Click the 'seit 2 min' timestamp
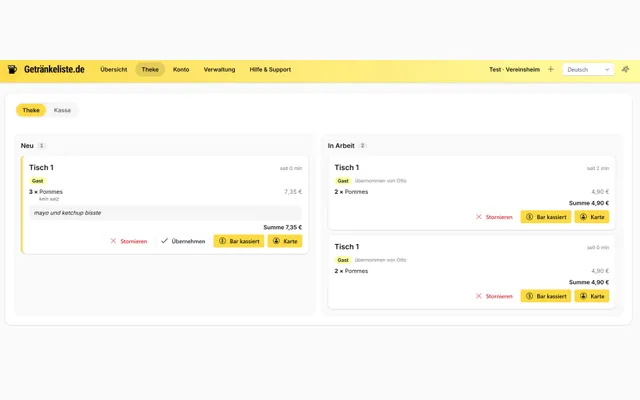Viewport: 640px width, 400px height. click(598, 168)
